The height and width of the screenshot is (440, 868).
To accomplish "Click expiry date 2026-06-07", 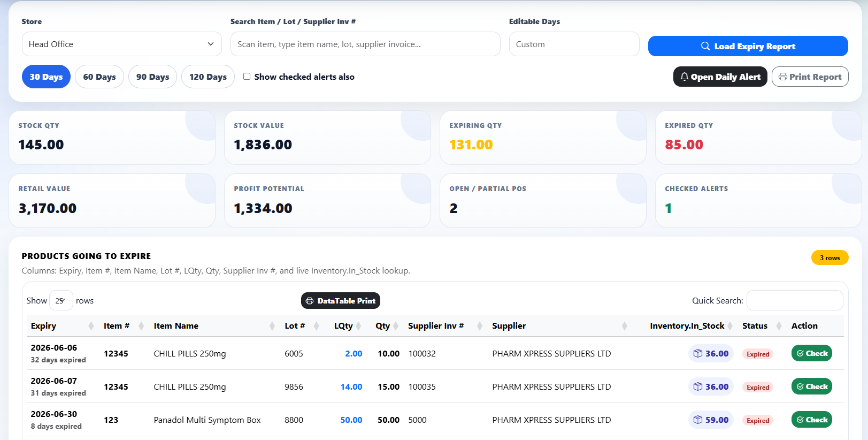I will click(54, 381).
